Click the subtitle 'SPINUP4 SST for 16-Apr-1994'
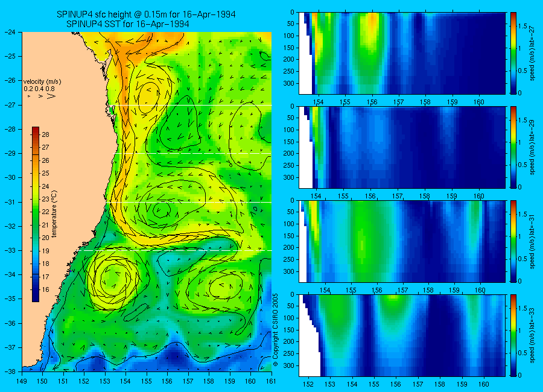The height and width of the screenshot is (392, 543). click(x=128, y=24)
